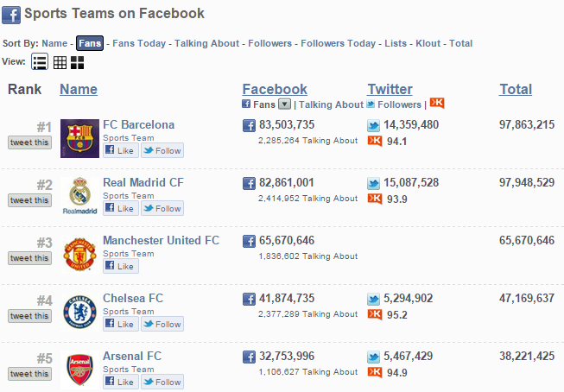Switch to large tile view icon
This screenshot has width=564, height=392.
(78, 62)
